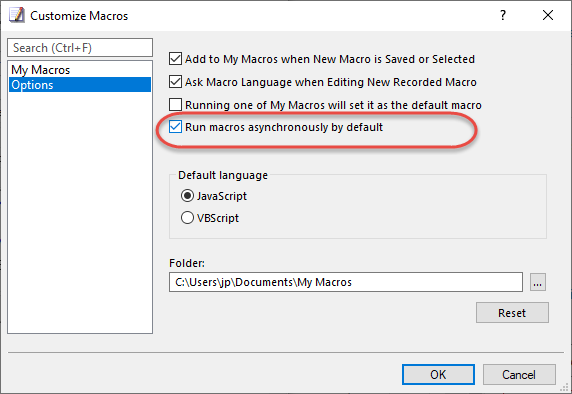Uncheck Add to My Macros when saved

[x=175, y=59]
